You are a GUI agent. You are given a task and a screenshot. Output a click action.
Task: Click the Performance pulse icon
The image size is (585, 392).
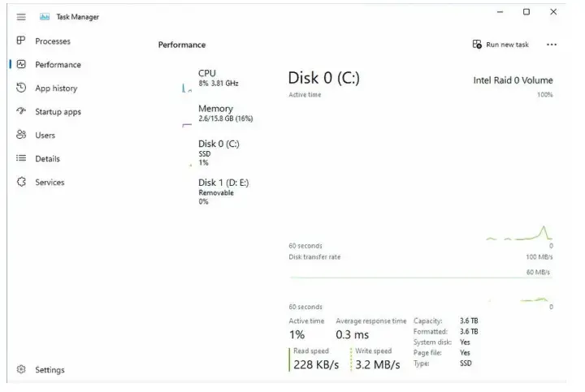(x=21, y=65)
